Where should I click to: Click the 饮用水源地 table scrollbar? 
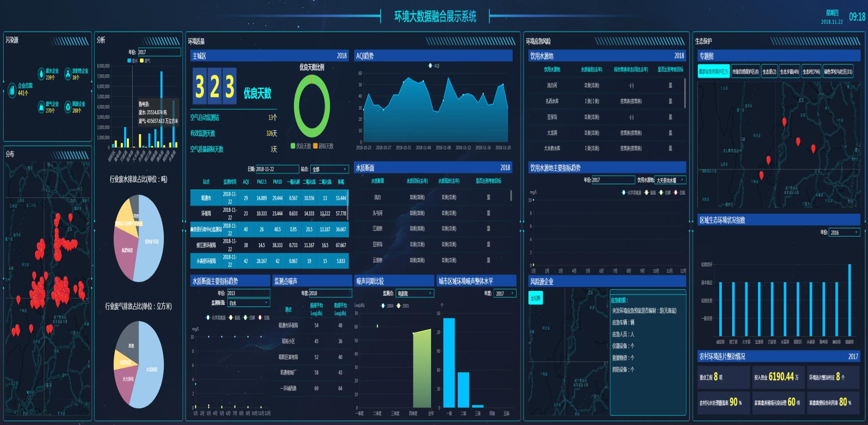coord(685,93)
